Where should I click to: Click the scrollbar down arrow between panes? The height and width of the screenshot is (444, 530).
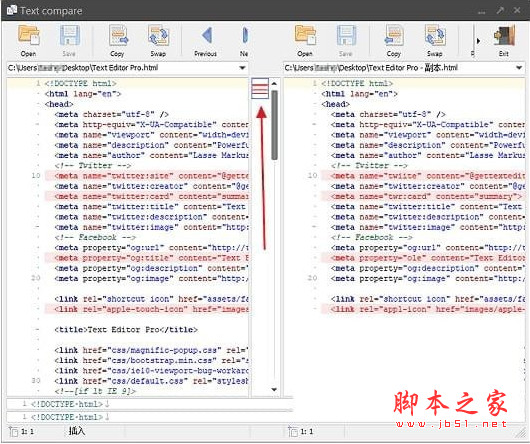coord(274,390)
